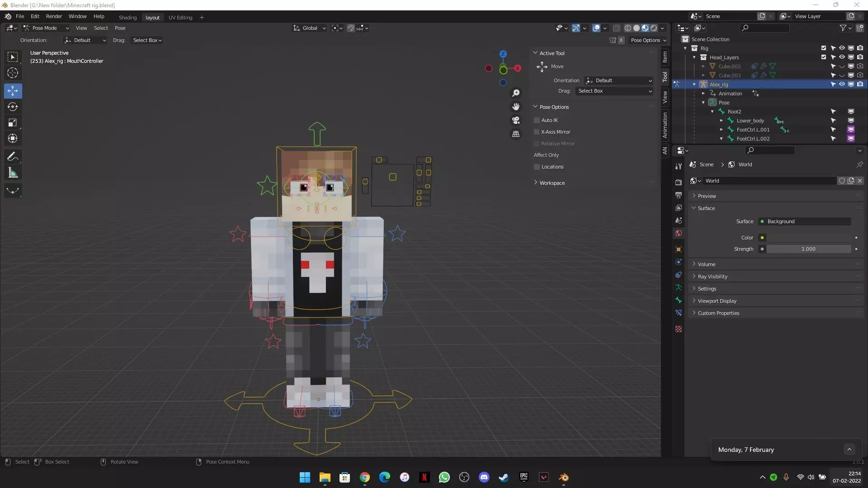
Task: Toggle Alex_rig viewport visibility eye
Action: click(x=842, y=84)
